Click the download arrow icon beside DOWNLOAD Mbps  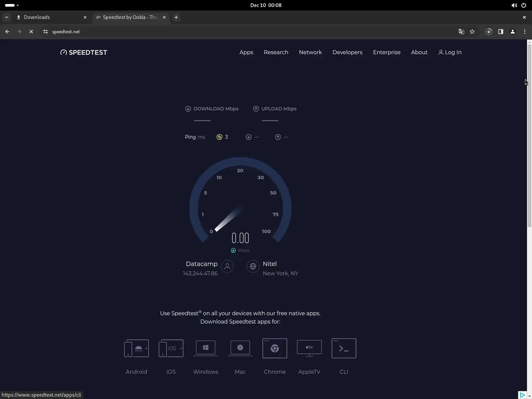click(188, 109)
